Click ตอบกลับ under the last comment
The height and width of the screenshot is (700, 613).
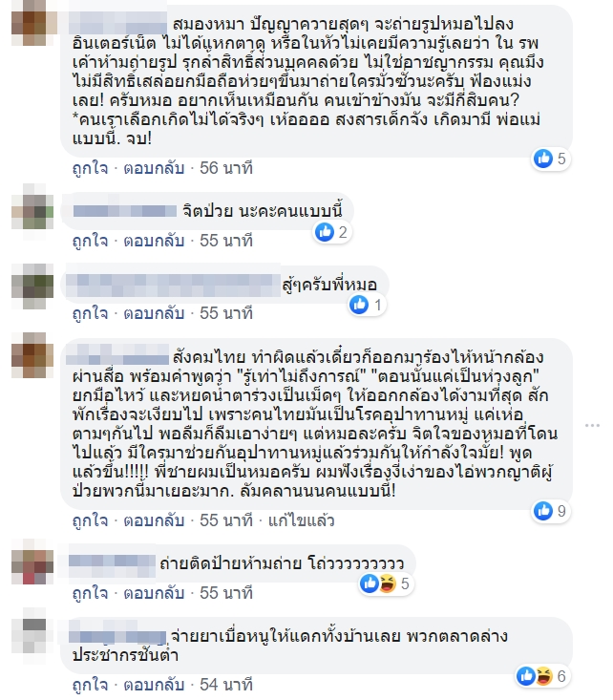click(154, 685)
